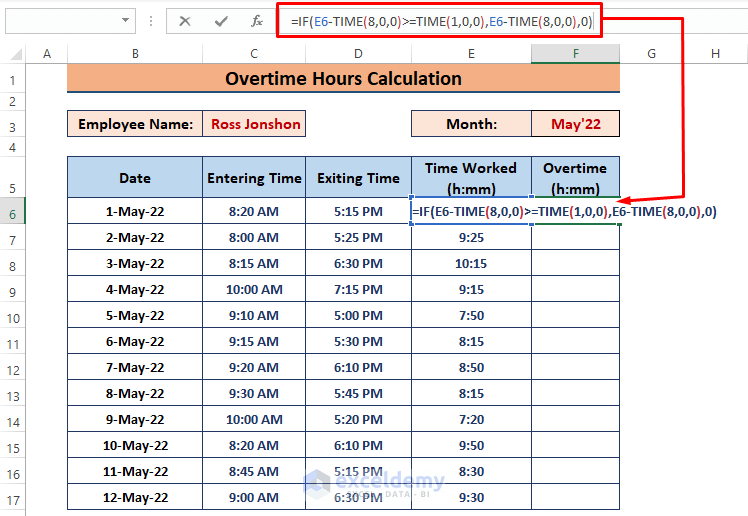This screenshot has width=748, height=516.
Task: Select the 5:30 PM exiting time cell
Action: coord(358,341)
